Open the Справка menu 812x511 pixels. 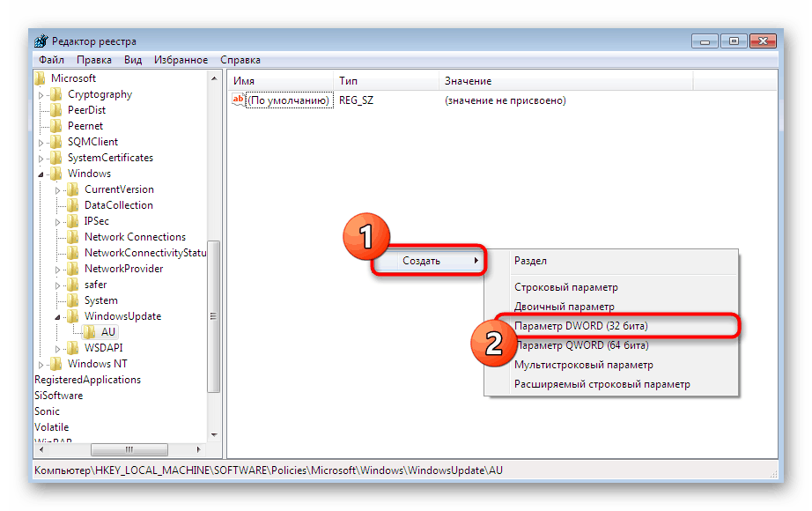pos(240,60)
